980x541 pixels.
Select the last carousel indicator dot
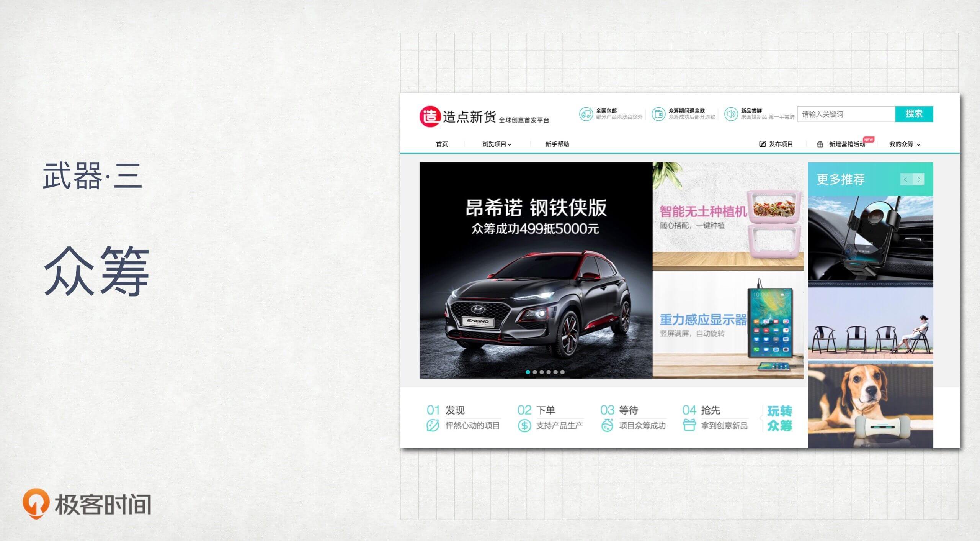pyautogui.click(x=562, y=372)
